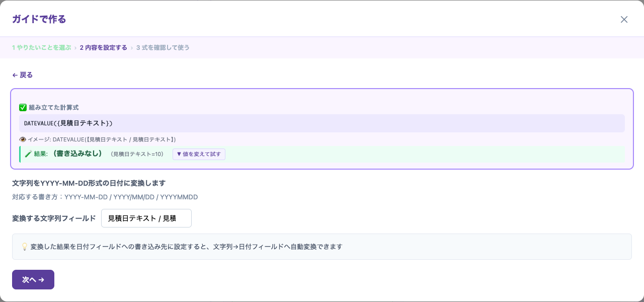Jump to step 3 式を確認して使う
The width and height of the screenshot is (644, 302).
point(163,48)
